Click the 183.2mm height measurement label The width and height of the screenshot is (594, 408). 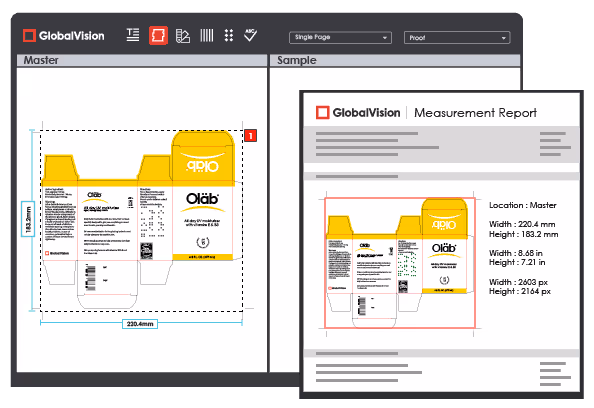click(x=28, y=219)
